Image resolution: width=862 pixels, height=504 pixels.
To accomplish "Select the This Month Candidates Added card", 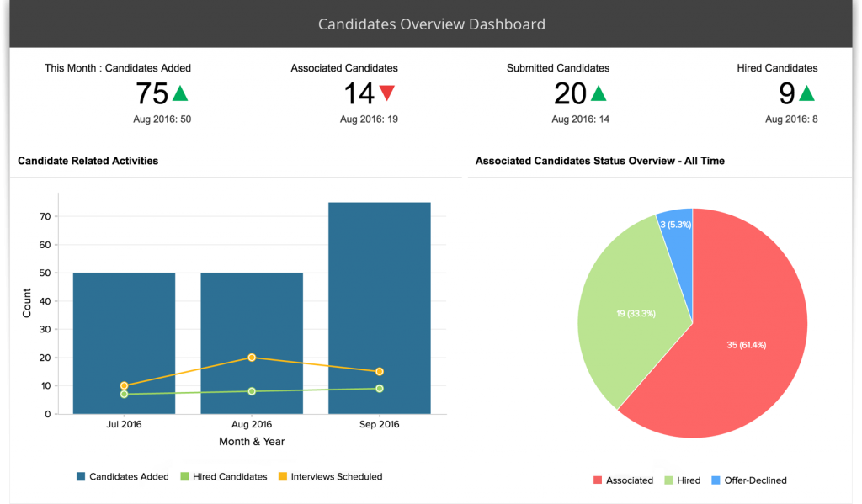I will click(118, 93).
